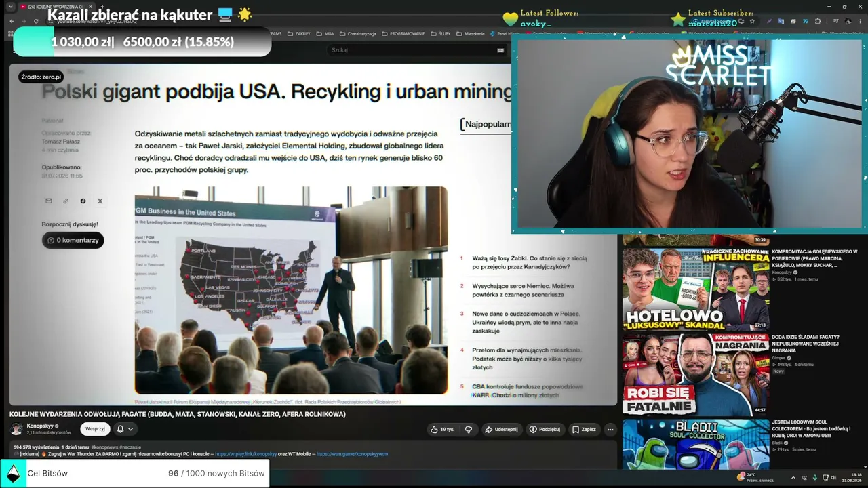Screen dimensions: 868x488
Task: Open the HOTELOWO LUKSUSOWY SKANDAL video thumbnail
Action: [x=696, y=289]
